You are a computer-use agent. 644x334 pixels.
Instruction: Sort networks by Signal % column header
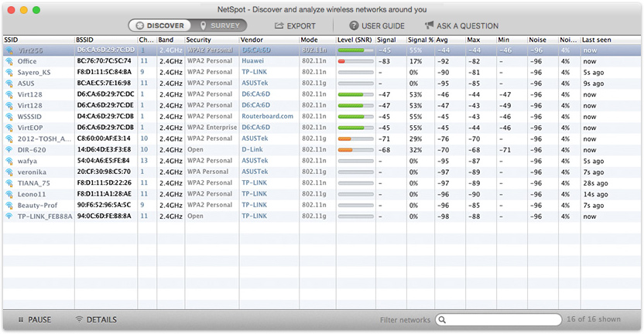tap(420, 39)
